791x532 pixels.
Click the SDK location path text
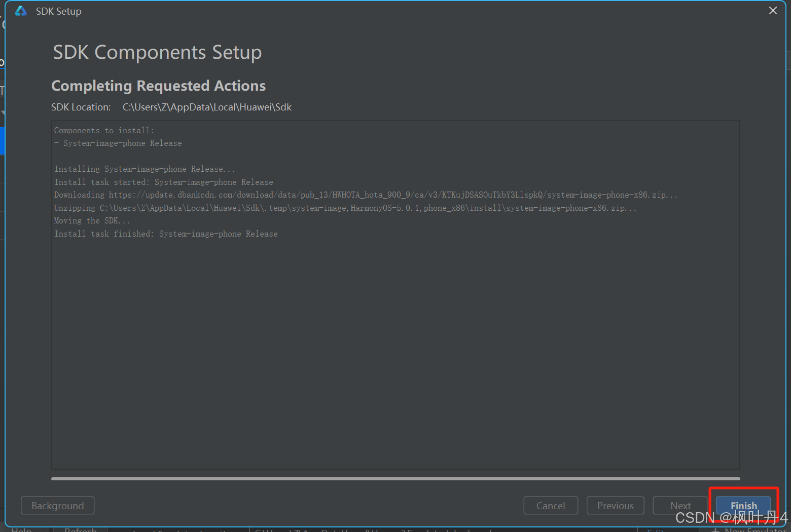click(x=207, y=107)
